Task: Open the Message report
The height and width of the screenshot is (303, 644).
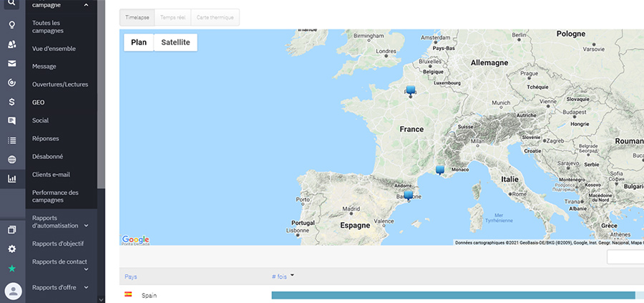Action: click(x=44, y=66)
